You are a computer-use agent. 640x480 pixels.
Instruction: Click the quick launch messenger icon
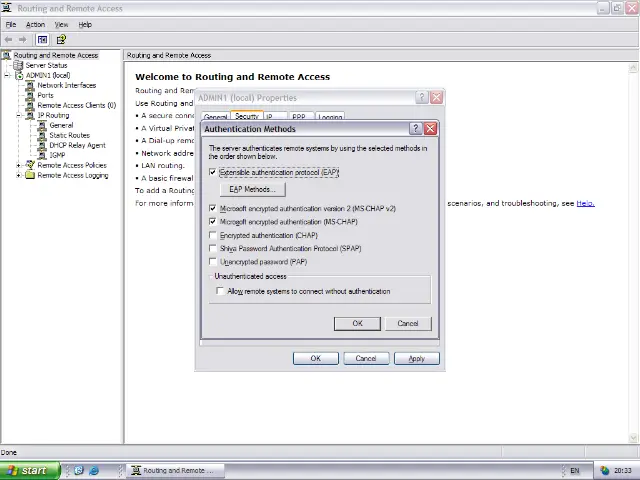click(x=79, y=470)
